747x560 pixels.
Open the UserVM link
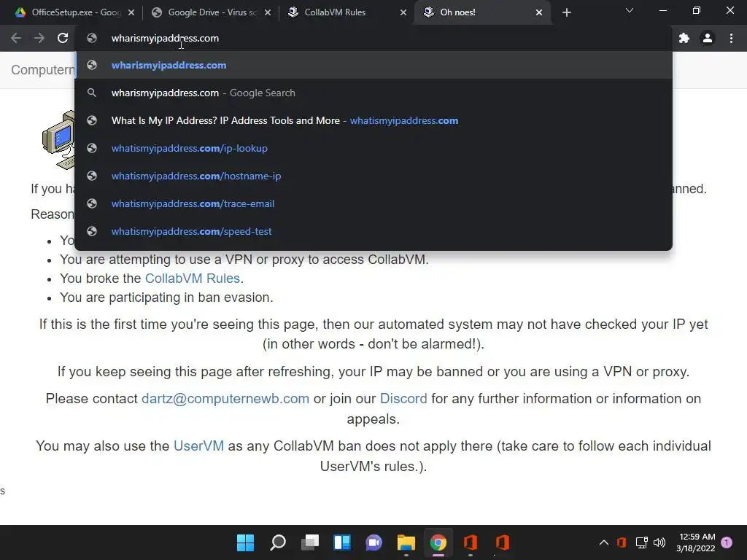[198, 446]
